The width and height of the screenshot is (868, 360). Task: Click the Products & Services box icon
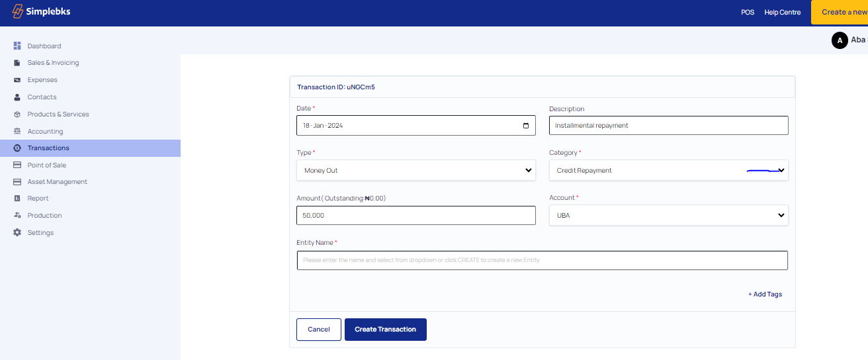point(17,114)
